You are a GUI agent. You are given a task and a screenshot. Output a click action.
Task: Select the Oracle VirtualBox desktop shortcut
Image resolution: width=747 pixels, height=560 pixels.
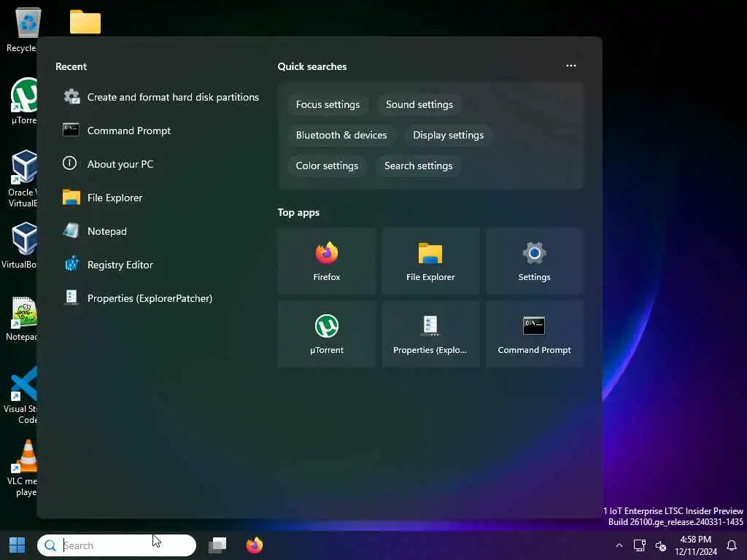23,179
